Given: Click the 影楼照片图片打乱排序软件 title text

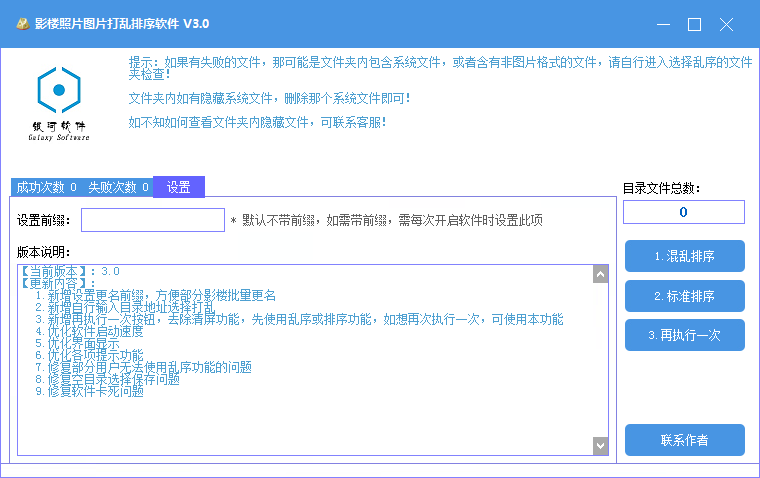Looking at the screenshot, I should click(120, 23).
